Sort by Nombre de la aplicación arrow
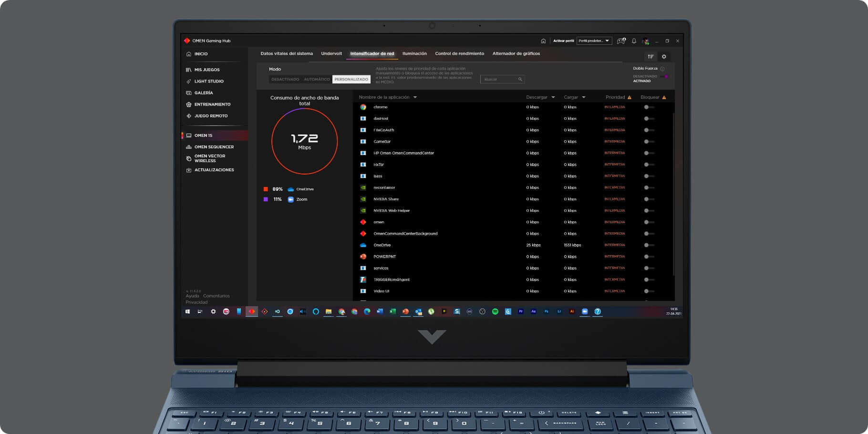This screenshot has height=434, width=868. (415, 97)
